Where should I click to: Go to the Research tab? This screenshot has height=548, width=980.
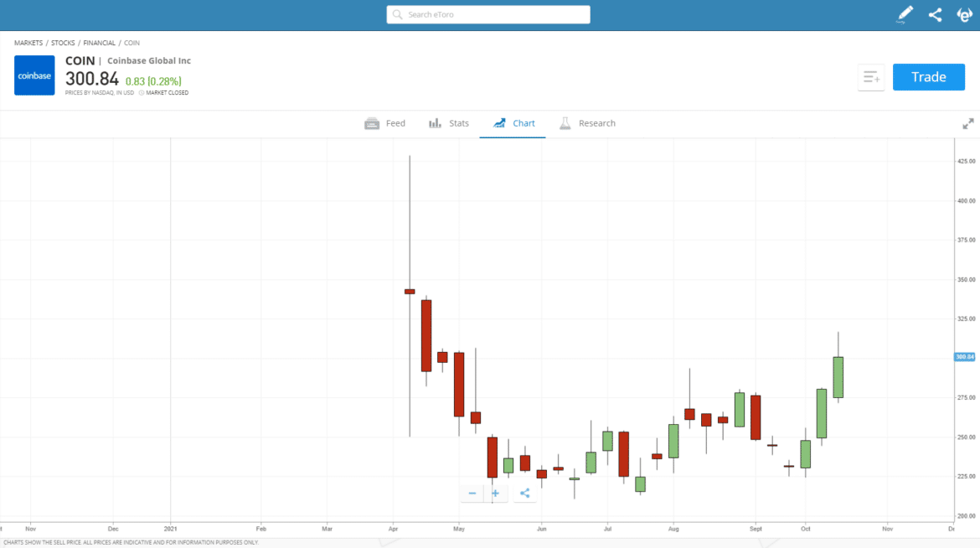click(x=587, y=123)
